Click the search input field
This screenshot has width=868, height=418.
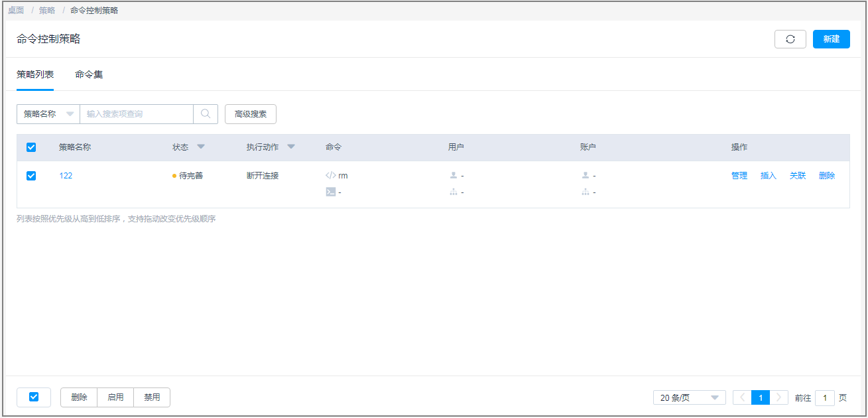click(x=137, y=114)
